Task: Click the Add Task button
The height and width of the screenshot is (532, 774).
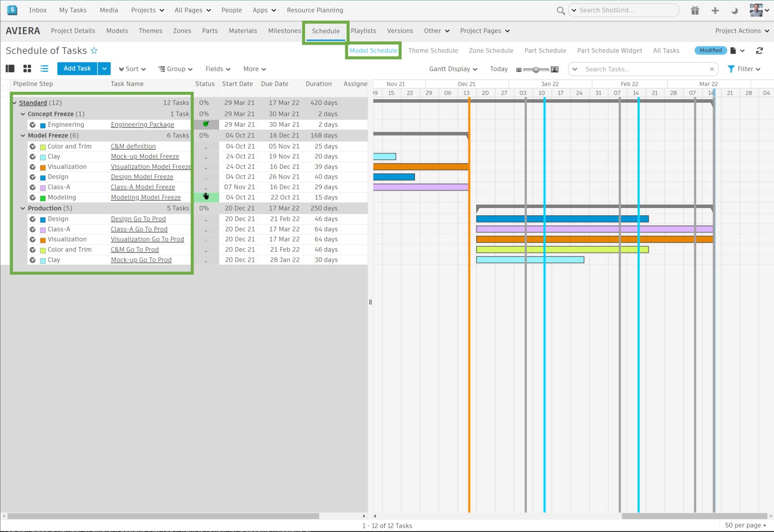Action: 77,69
